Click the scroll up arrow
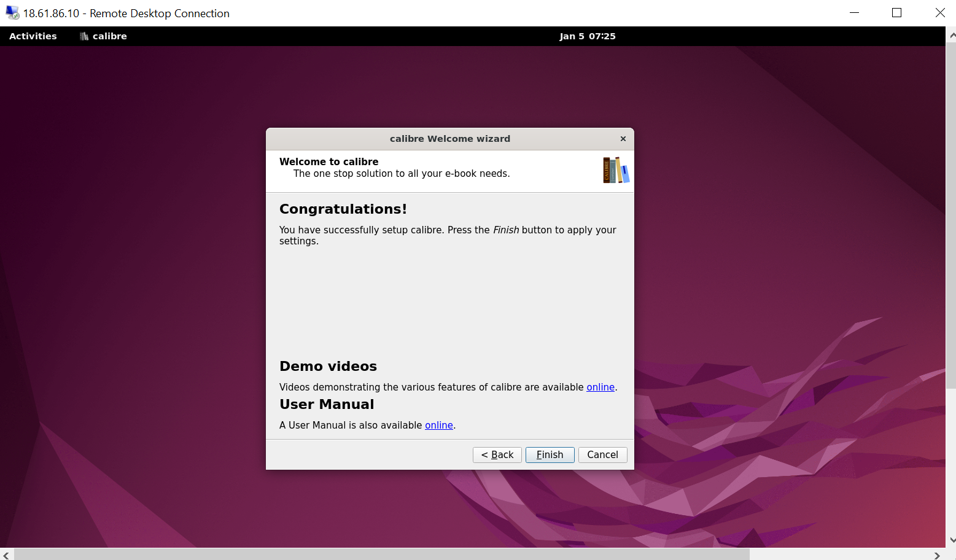 [x=952, y=35]
